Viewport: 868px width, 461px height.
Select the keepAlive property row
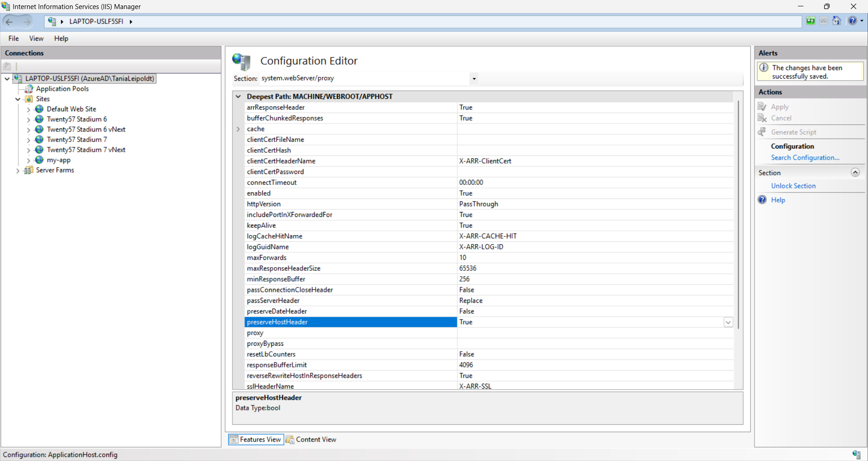(x=489, y=226)
